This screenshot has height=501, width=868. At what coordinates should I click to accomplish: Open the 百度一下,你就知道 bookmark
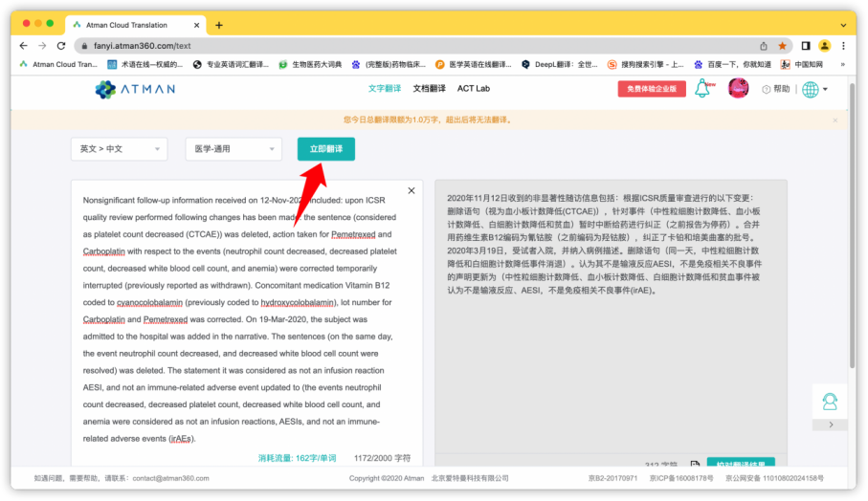[x=732, y=64]
